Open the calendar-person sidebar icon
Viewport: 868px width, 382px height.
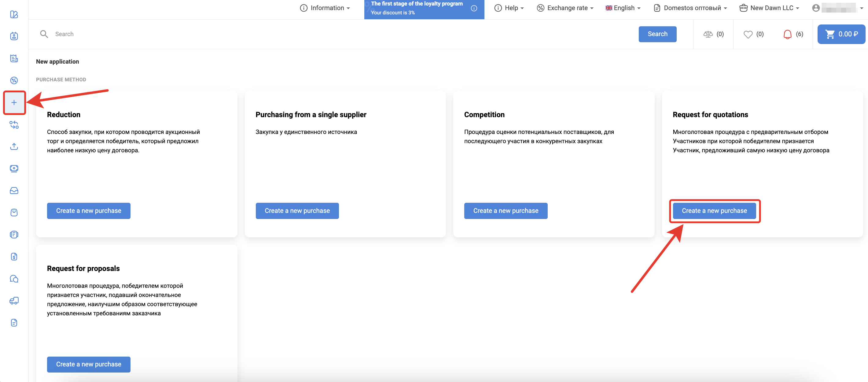point(14,36)
